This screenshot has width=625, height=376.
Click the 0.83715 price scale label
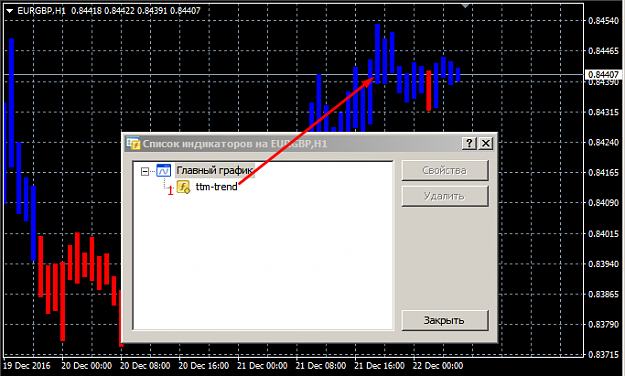pos(603,354)
